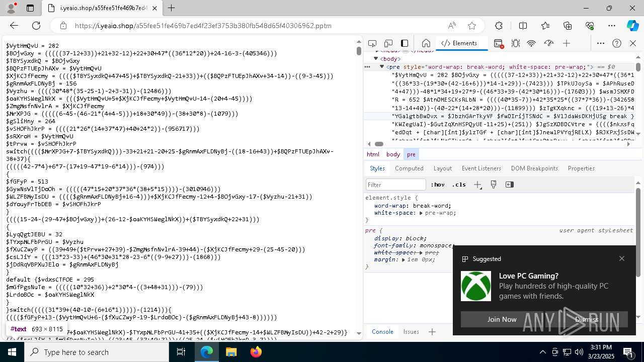Click New style rule plus icon

click(x=477, y=185)
